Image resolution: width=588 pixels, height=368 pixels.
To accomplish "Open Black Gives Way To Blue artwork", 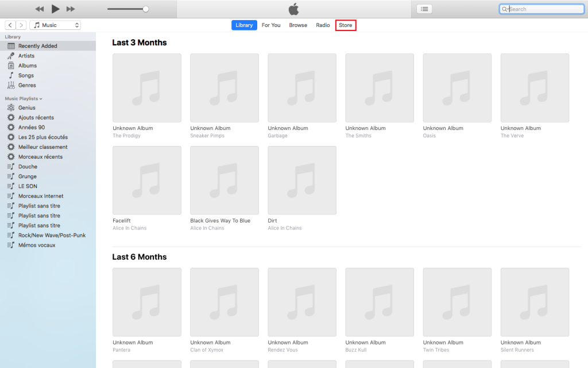I will pyautogui.click(x=225, y=180).
